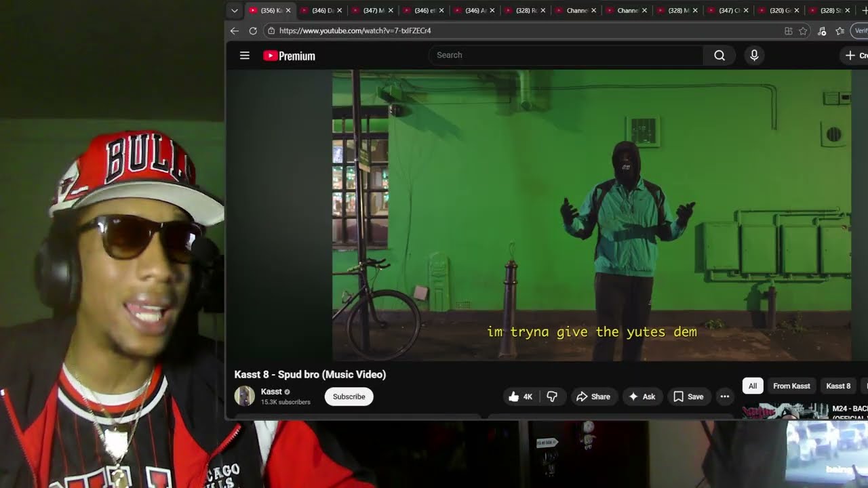Click the Create button
Viewport: 868px width, 488px height.
pos(855,56)
